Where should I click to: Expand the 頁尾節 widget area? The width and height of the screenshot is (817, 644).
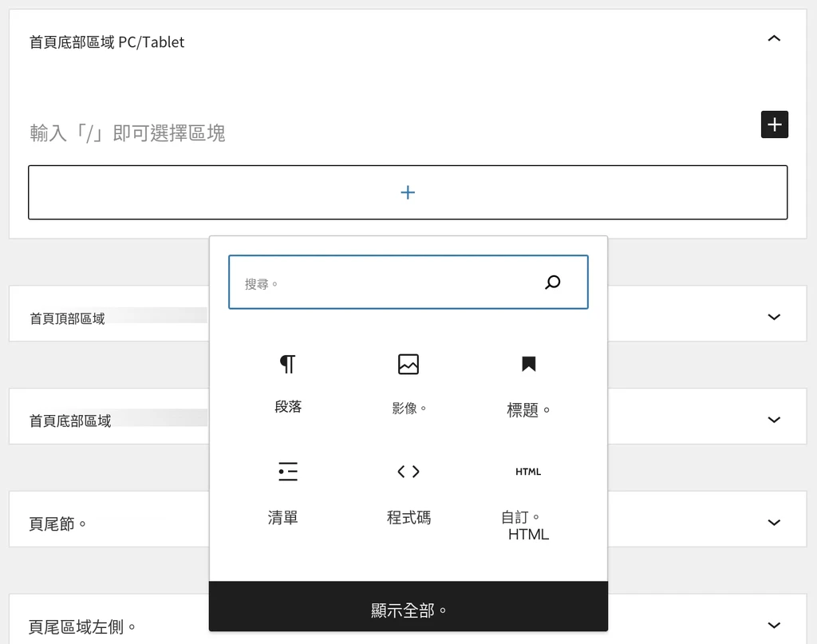click(774, 522)
